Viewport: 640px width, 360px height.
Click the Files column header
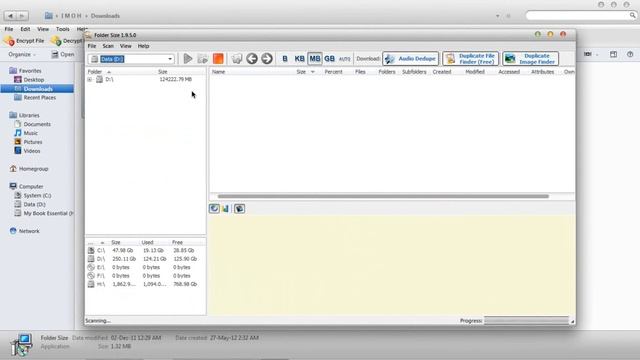[360, 72]
